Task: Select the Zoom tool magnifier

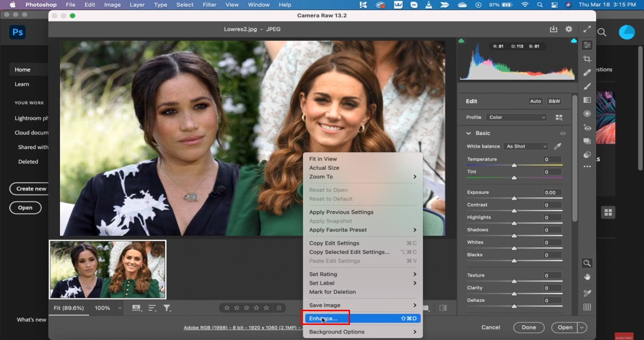Action: click(587, 263)
